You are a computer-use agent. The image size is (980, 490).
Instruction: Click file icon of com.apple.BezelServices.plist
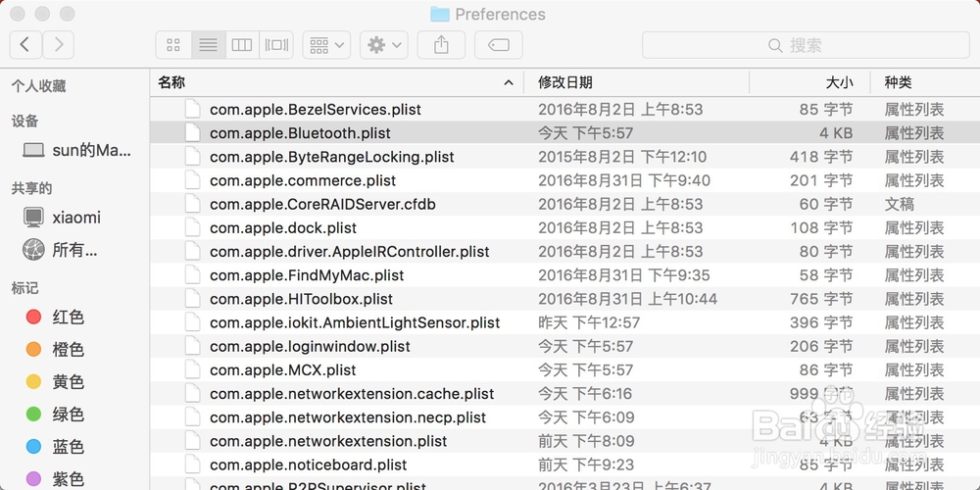[192, 109]
